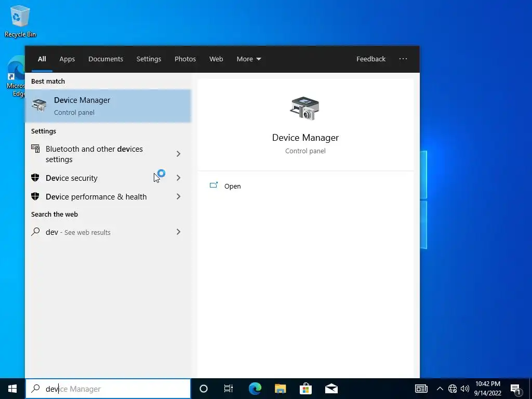Expand the dev web results chevron

179,232
